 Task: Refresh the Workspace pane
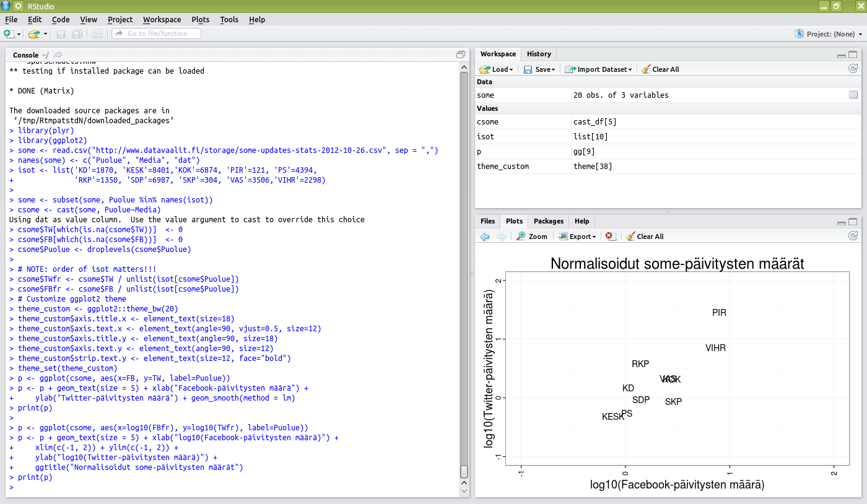pos(853,69)
